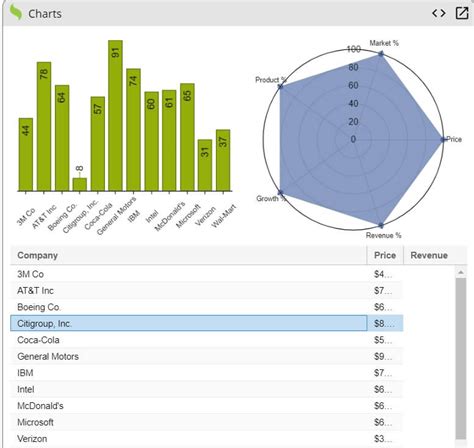
Task: Click the scrollbar up arrow in grid
Action: point(461,272)
